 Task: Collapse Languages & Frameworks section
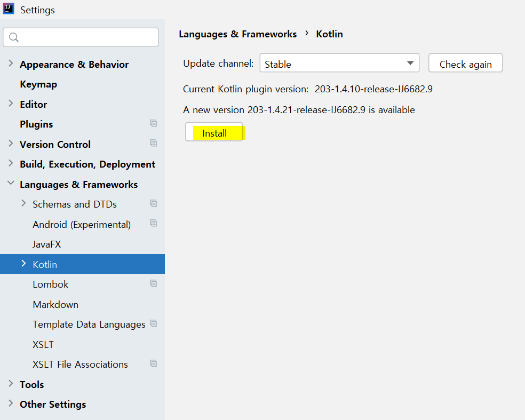coord(11,183)
